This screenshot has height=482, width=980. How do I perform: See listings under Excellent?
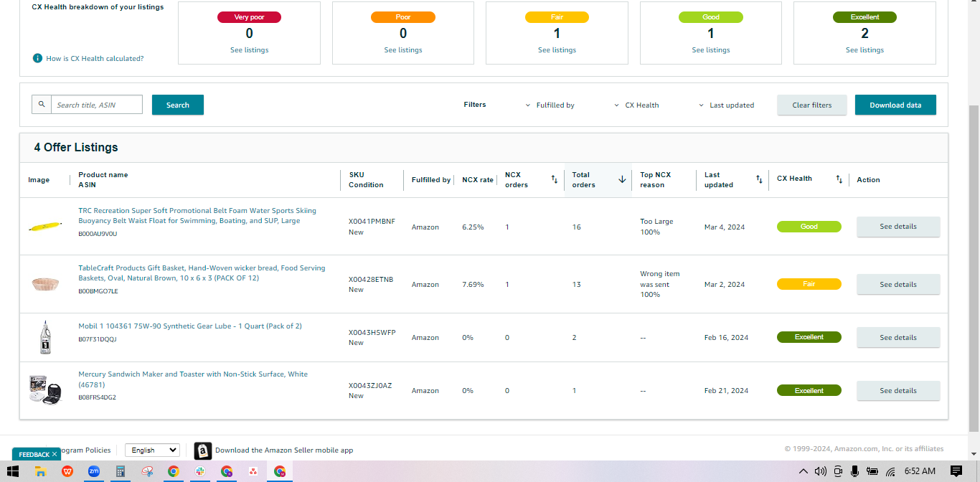click(x=864, y=50)
